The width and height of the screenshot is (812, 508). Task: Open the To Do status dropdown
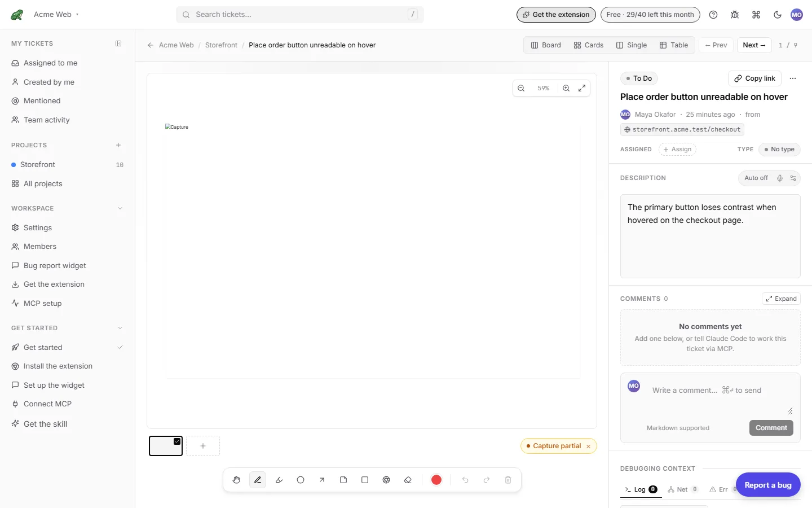639,78
